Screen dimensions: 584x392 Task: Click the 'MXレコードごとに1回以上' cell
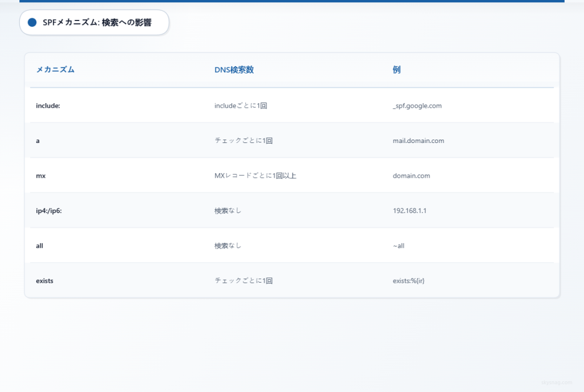tap(255, 175)
